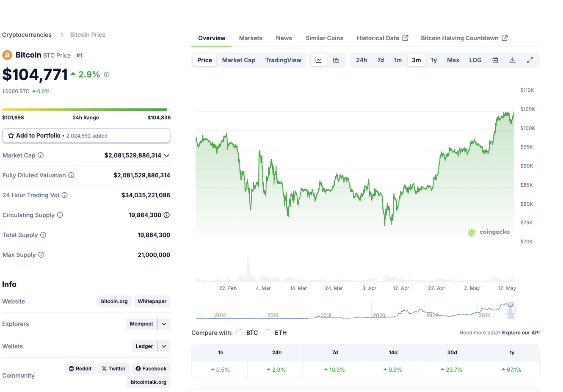Screen dimensions: 563x392
Task: Expand Market Cap value dropdown chevron
Action: click(167, 155)
